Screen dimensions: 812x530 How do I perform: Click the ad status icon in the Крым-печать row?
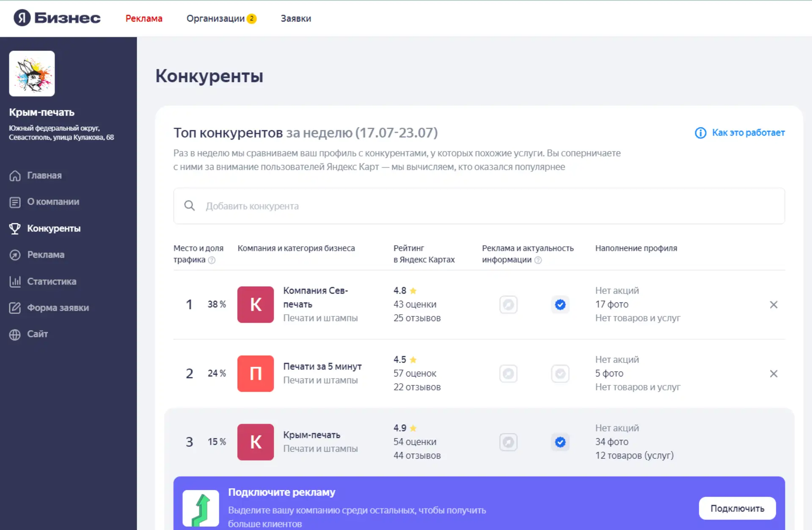point(508,442)
